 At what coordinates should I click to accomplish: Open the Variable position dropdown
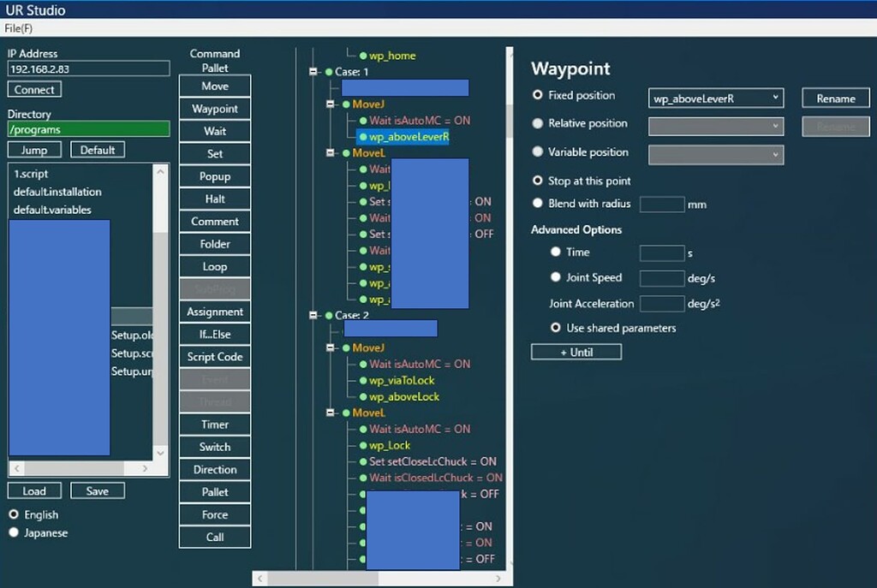coord(716,155)
